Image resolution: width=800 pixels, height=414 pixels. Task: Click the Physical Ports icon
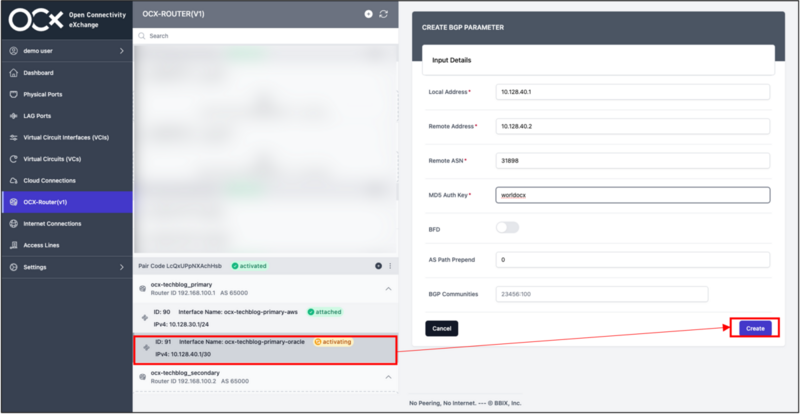point(14,94)
